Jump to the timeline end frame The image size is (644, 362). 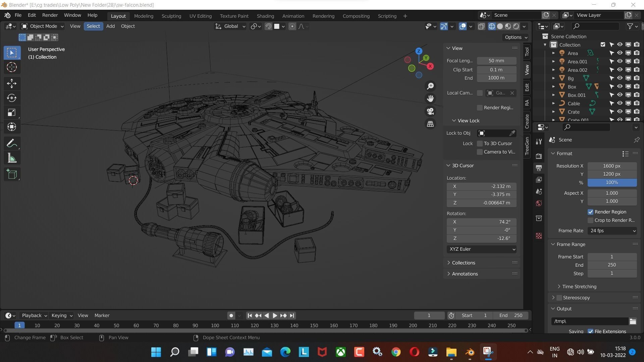point(292,315)
